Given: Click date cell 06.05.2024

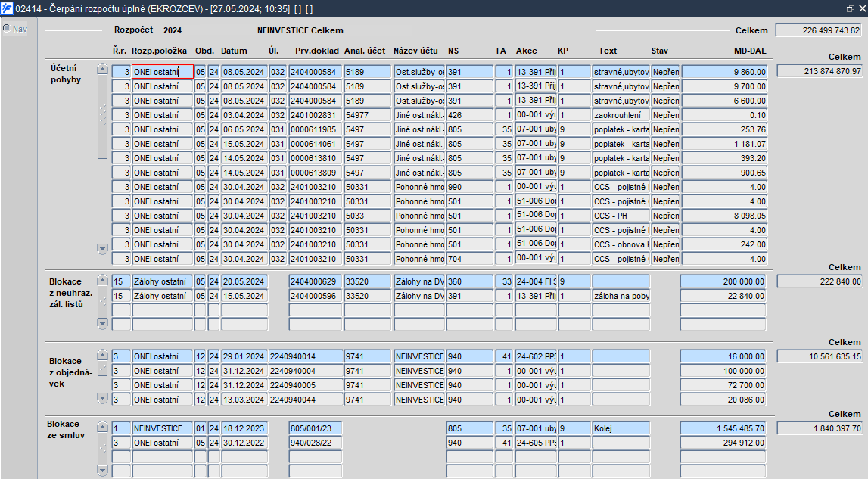Looking at the screenshot, I should click(244, 129).
